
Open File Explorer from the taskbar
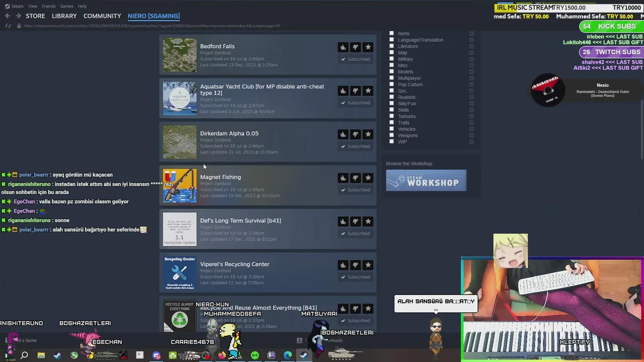click(41, 355)
